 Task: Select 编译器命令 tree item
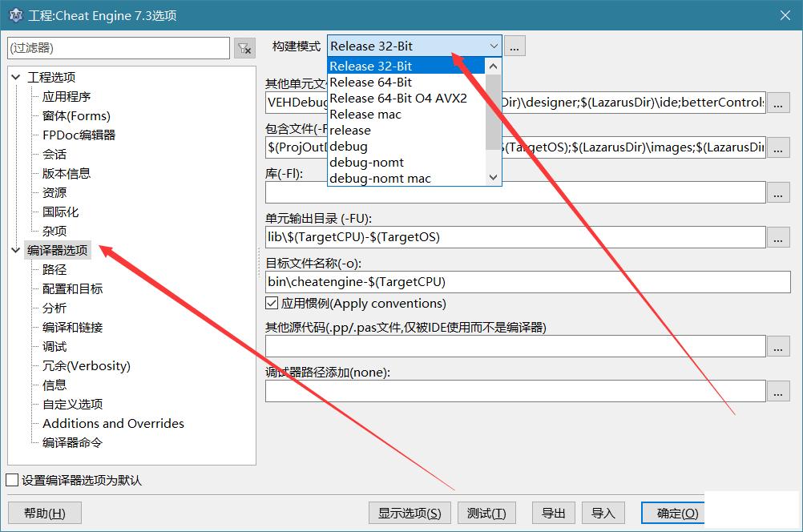[73, 443]
